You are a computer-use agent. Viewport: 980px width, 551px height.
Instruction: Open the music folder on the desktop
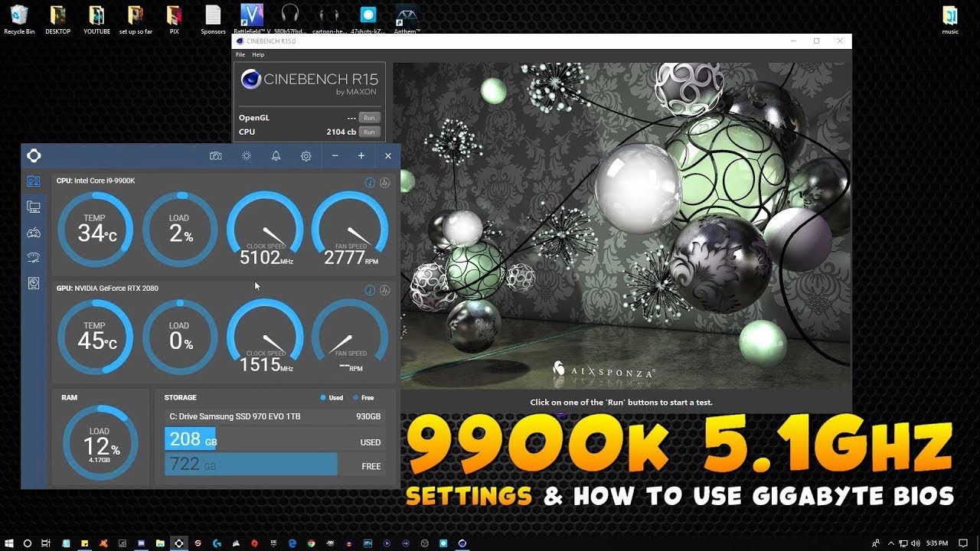[x=950, y=21]
